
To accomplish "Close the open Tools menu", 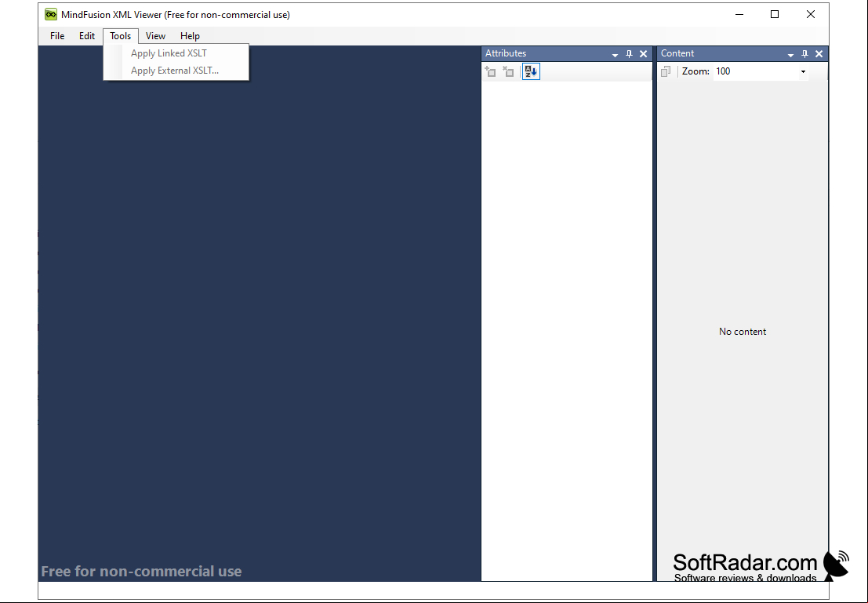I will 120,36.
